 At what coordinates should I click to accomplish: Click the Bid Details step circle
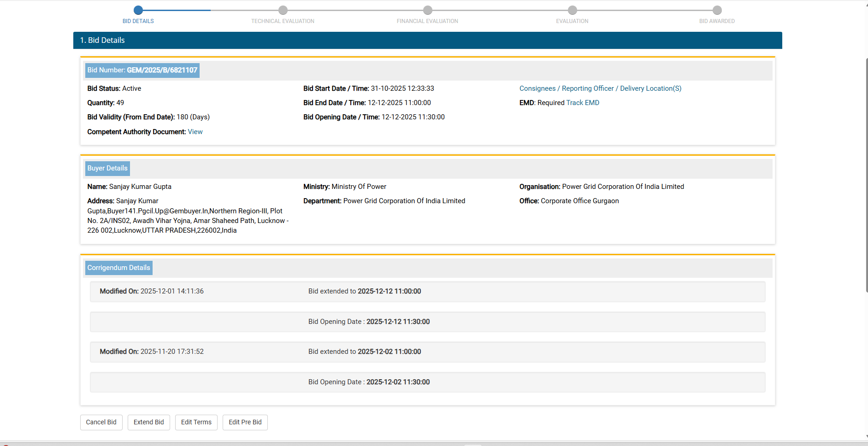pos(138,10)
